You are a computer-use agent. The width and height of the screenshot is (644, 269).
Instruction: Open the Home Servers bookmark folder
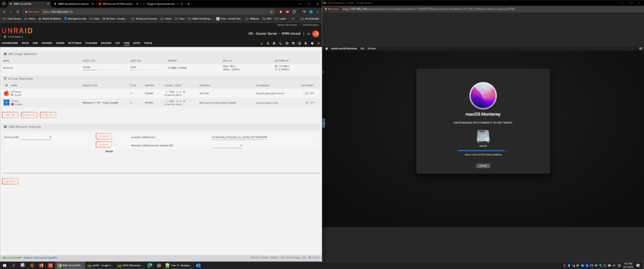coord(12,19)
